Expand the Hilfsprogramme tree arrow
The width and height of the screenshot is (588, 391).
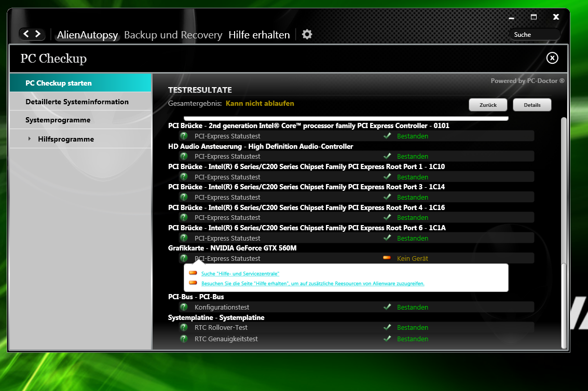[x=29, y=138]
